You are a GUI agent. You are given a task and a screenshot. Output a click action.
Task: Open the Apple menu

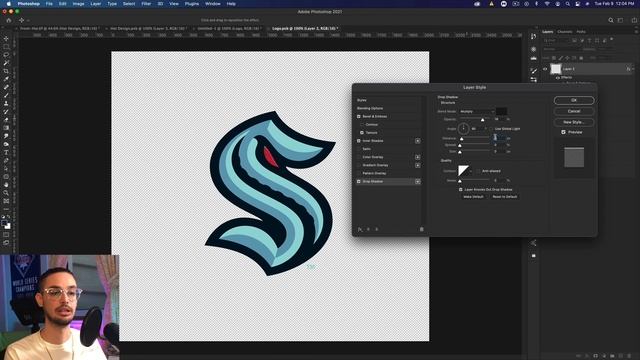coord(9,4)
